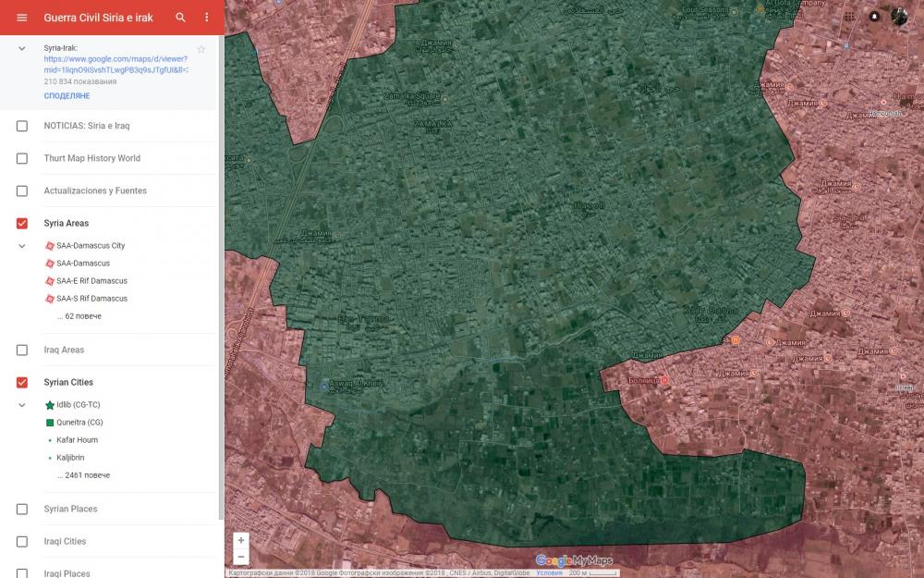The width and height of the screenshot is (924, 578).
Task: Uncheck the Syria Areas layer
Action: point(22,223)
